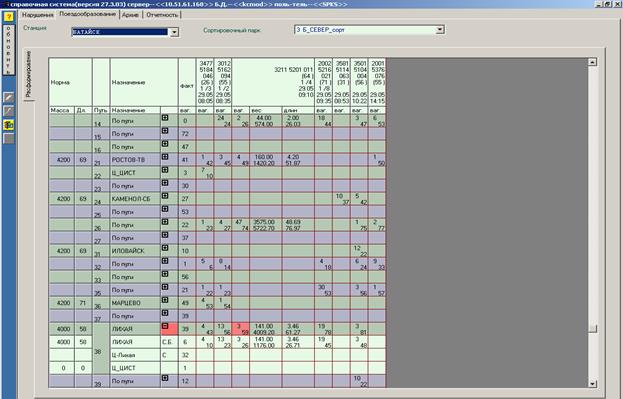The image size is (623, 399).
Task: Expand the track 32 По пути row
Action: pos(165,261)
